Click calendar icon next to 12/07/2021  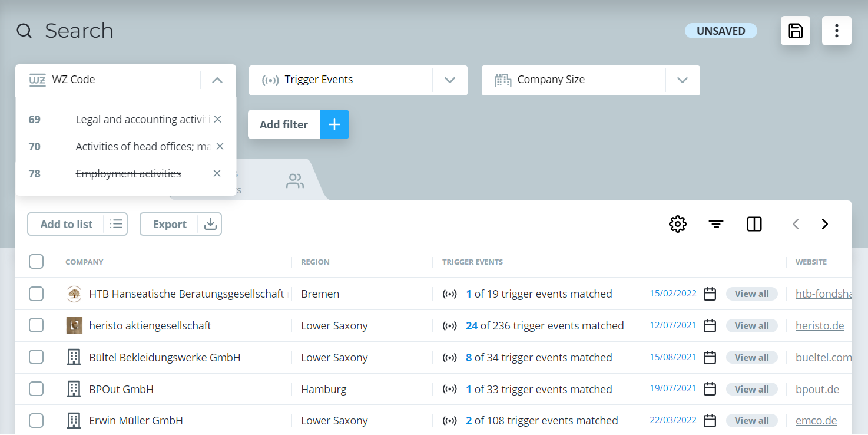(710, 325)
